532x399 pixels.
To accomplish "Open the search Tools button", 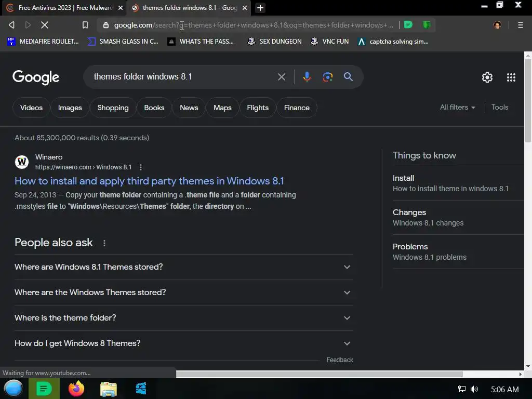I will [x=500, y=107].
